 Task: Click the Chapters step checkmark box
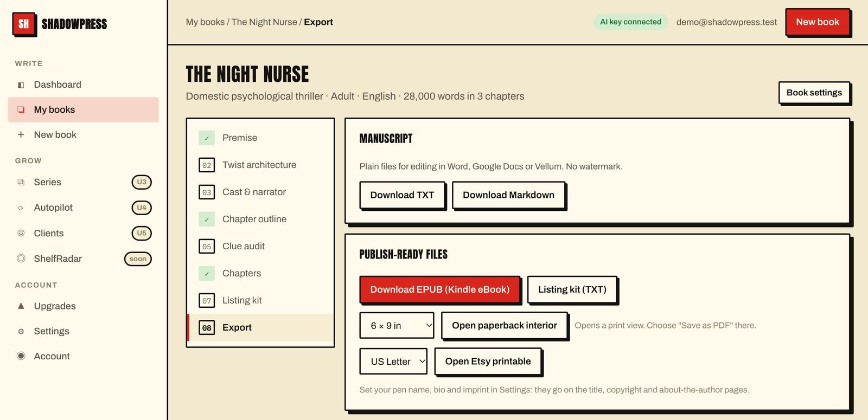[207, 274]
